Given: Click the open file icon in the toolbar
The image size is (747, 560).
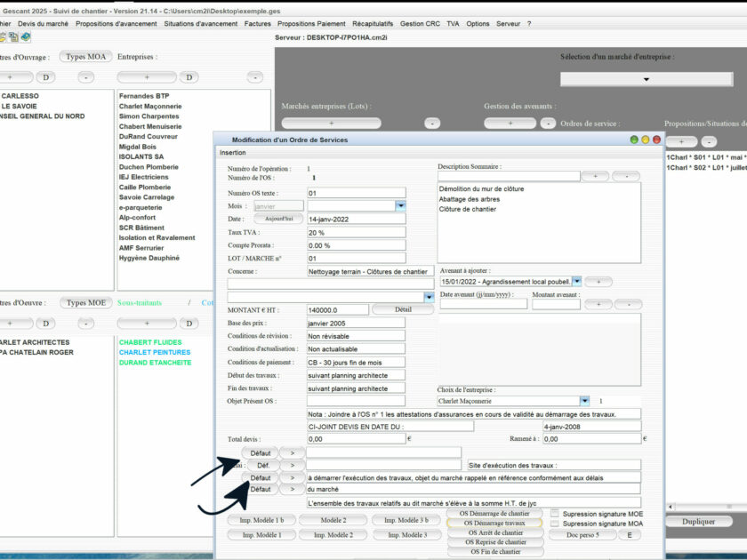Looking at the screenshot, I should 4,38.
